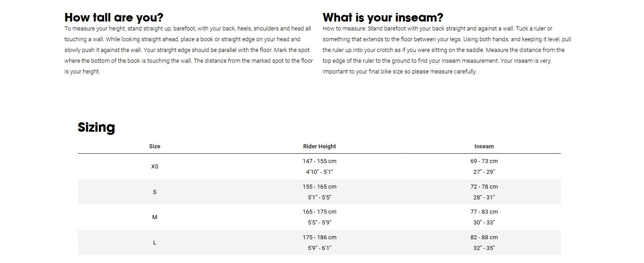Click the 175 - 186 cm height value
The width and height of the screenshot is (644, 263).
coord(319,237)
